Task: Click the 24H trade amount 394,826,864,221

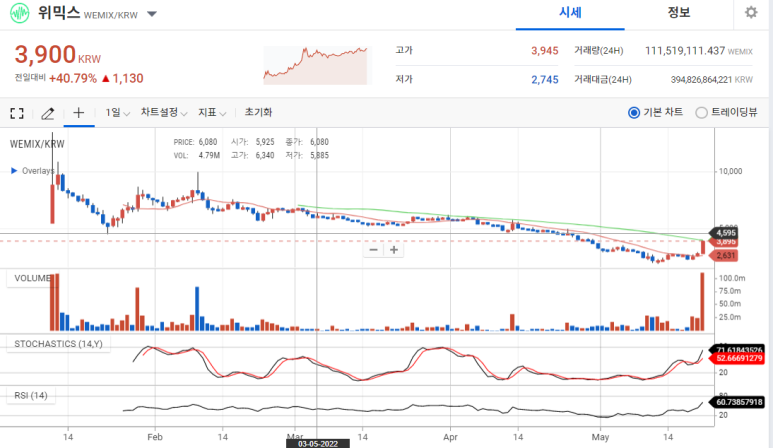Action: point(701,80)
